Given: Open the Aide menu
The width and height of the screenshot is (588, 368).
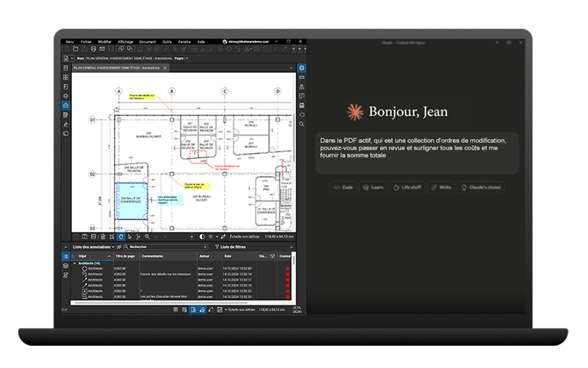Looking at the screenshot, I should point(201,42).
